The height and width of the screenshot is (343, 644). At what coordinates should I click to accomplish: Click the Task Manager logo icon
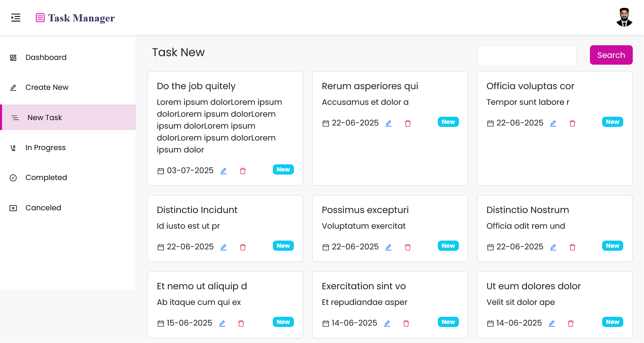point(40,18)
